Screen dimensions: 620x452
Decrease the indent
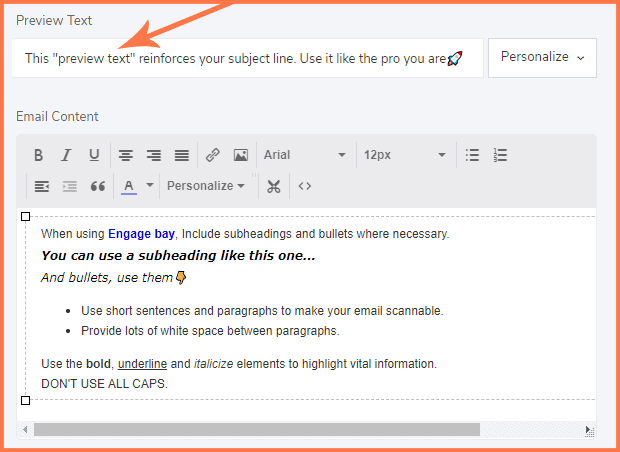tap(42, 186)
